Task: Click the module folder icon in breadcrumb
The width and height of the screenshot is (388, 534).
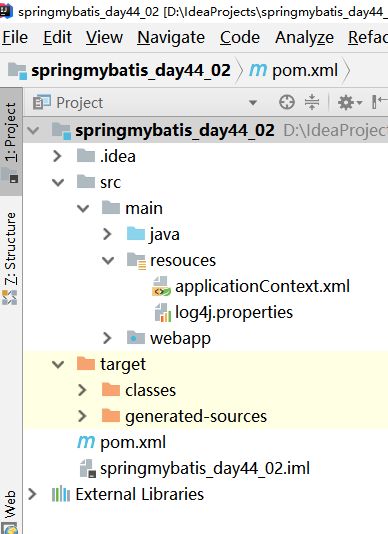Action: 17,71
